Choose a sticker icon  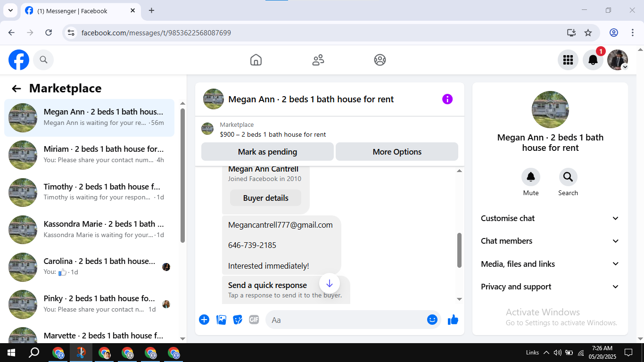click(x=238, y=320)
